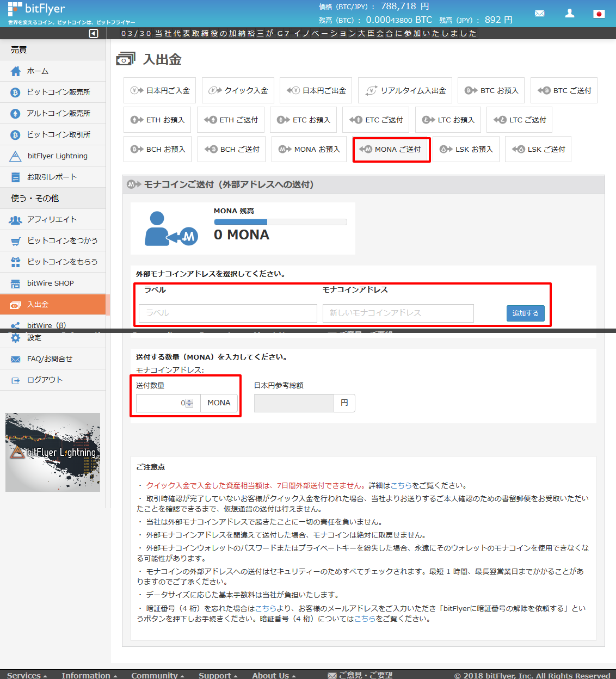
Task: Select the BCH ご送付 tab
Action: tap(231, 149)
